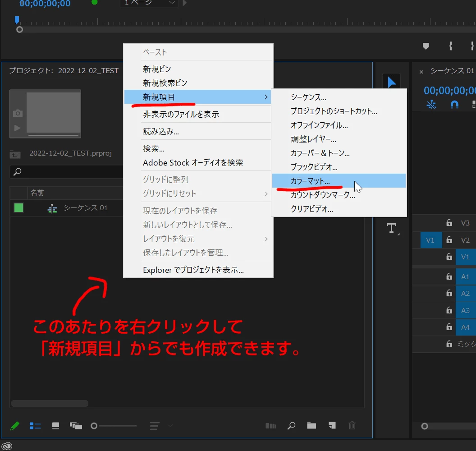Expand グリッドにリセット submenu arrow
Screen dimensions: 476x451
click(266, 194)
